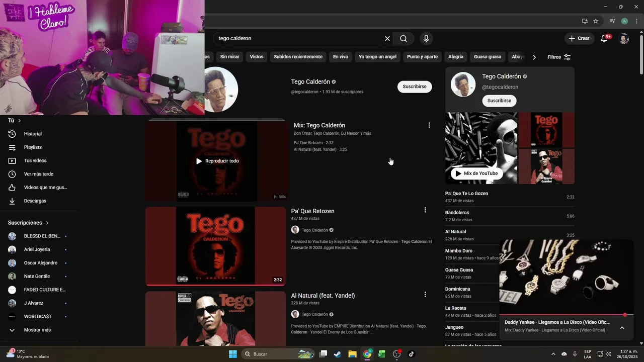Select the Subidos recientemente chip
Viewport: 644px width, 362px height.
point(298,57)
